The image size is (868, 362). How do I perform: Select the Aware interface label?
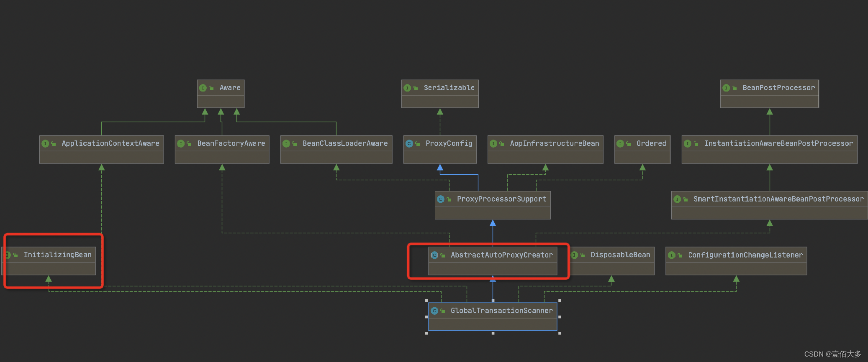pos(230,88)
